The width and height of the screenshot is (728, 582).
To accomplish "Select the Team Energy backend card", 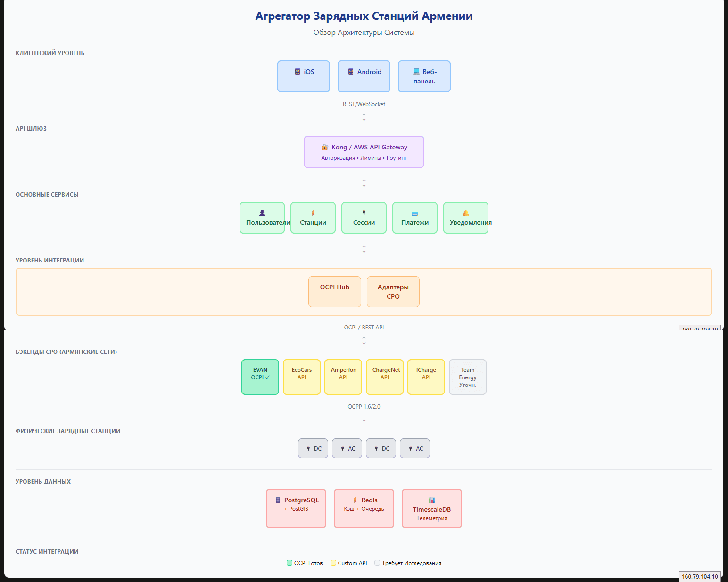I will (x=468, y=377).
